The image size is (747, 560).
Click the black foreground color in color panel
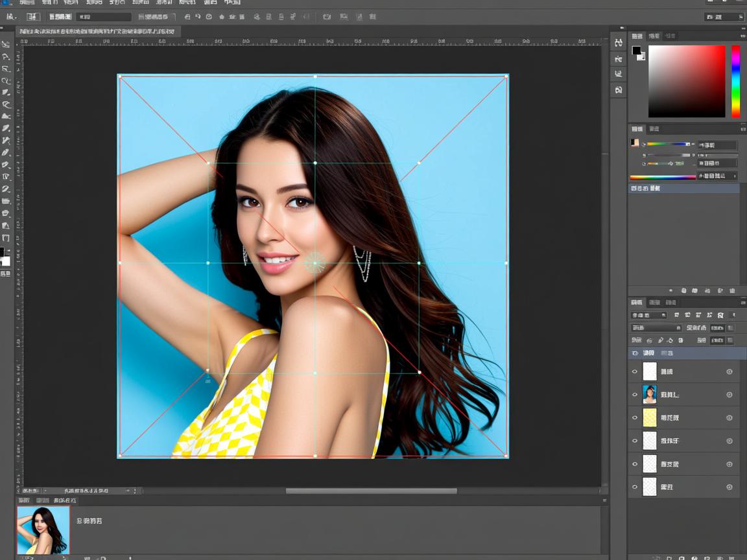click(x=636, y=51)
